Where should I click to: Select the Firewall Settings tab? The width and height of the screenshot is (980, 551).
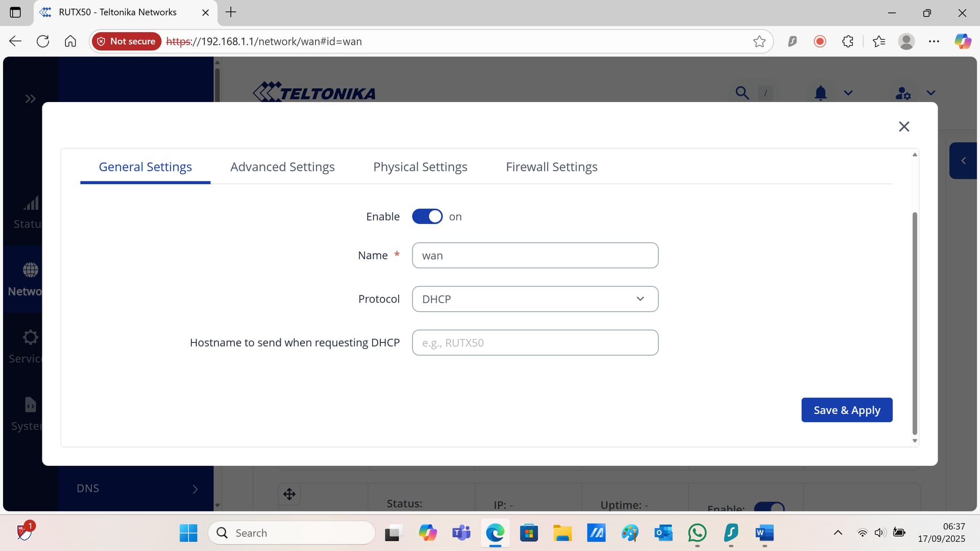(551, 167)
